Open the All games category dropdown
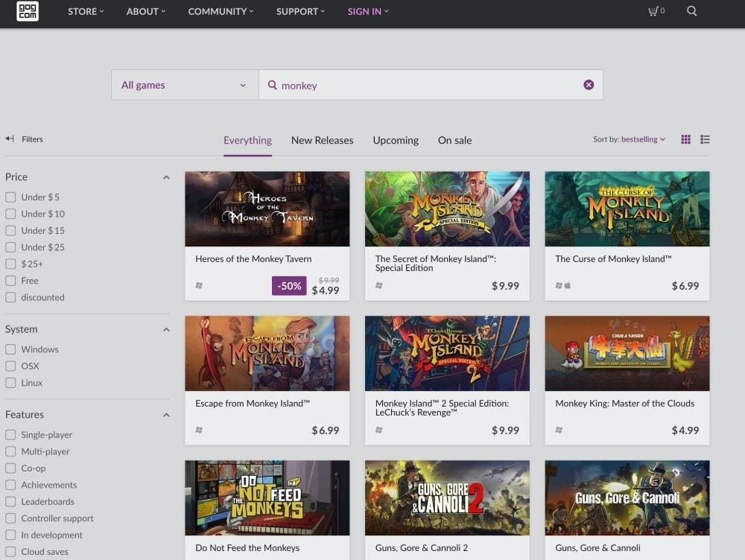 [x=184, y=85]
